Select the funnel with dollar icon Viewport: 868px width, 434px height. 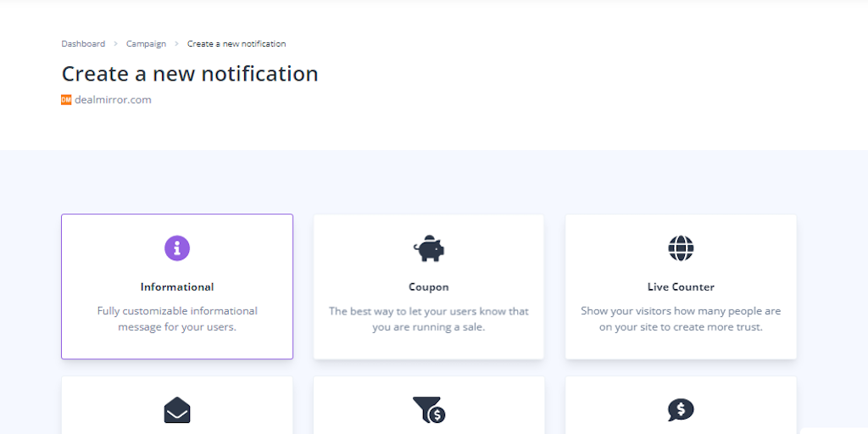click(x=429, y=410)
